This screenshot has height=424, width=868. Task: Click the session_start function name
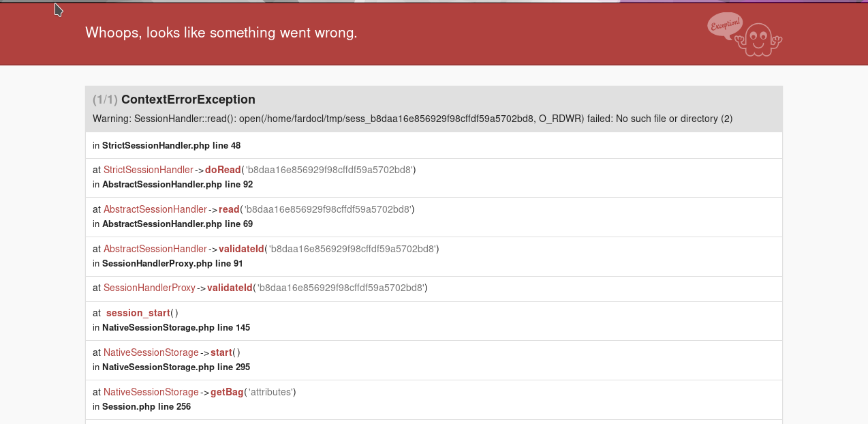pos(138,313)
